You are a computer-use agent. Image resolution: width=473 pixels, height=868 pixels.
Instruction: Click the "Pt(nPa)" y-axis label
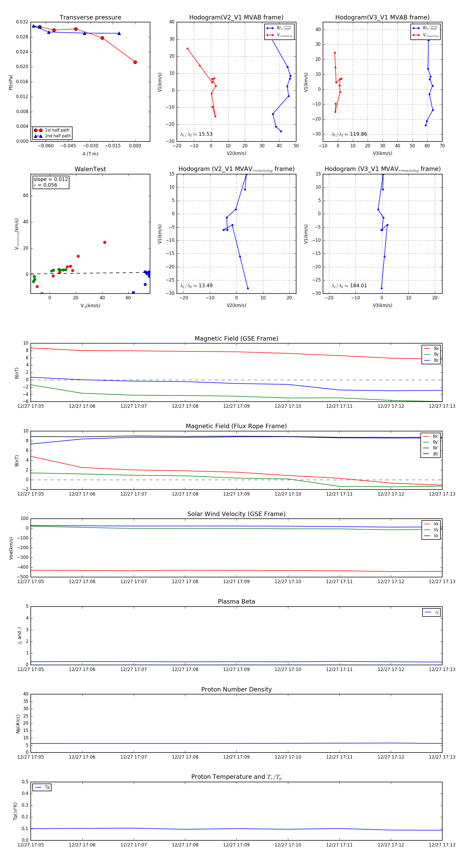11,82
